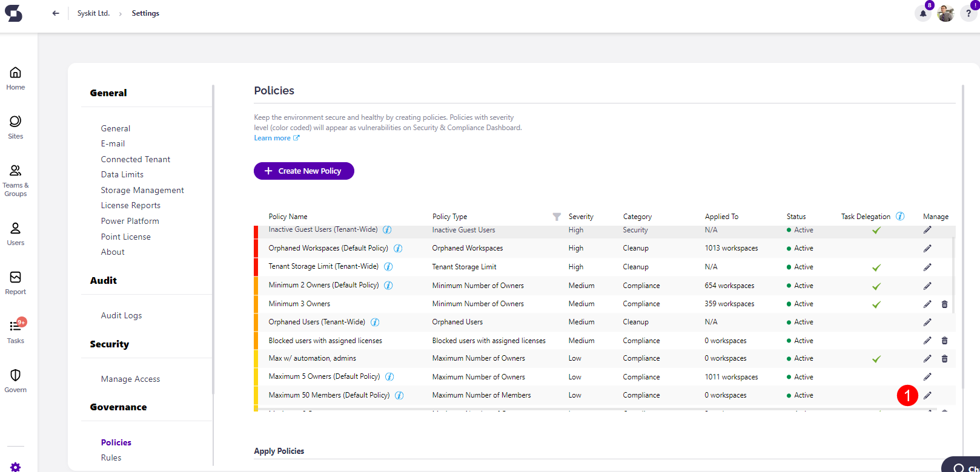Edit the Orphaned Workspaces policy
This screenshot has height=472, width=980.
pyautogui.click(x=927, y=248)
